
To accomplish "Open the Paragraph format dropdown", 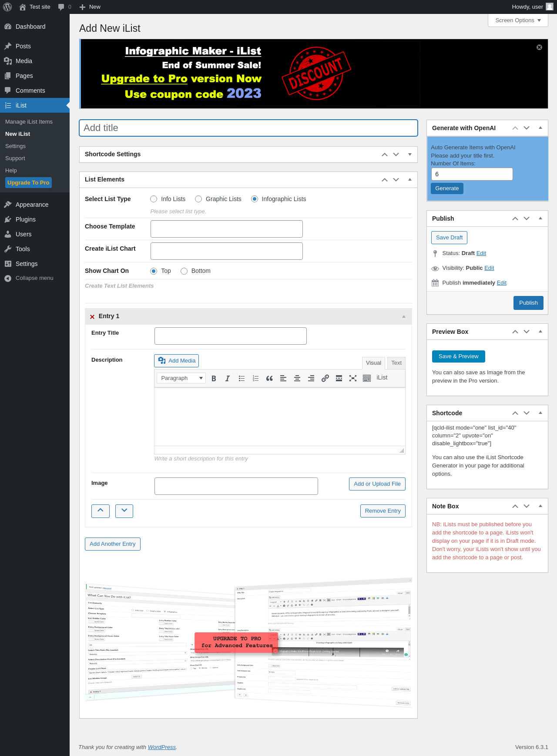I will (x=181, y=378).
